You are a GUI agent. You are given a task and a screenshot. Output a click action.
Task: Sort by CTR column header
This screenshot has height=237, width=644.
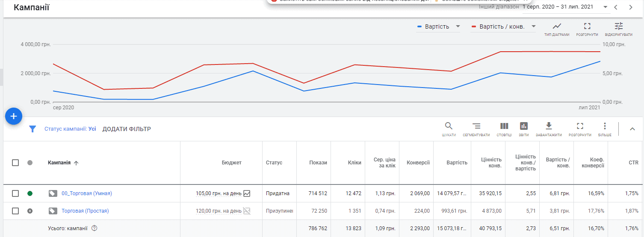633,163
